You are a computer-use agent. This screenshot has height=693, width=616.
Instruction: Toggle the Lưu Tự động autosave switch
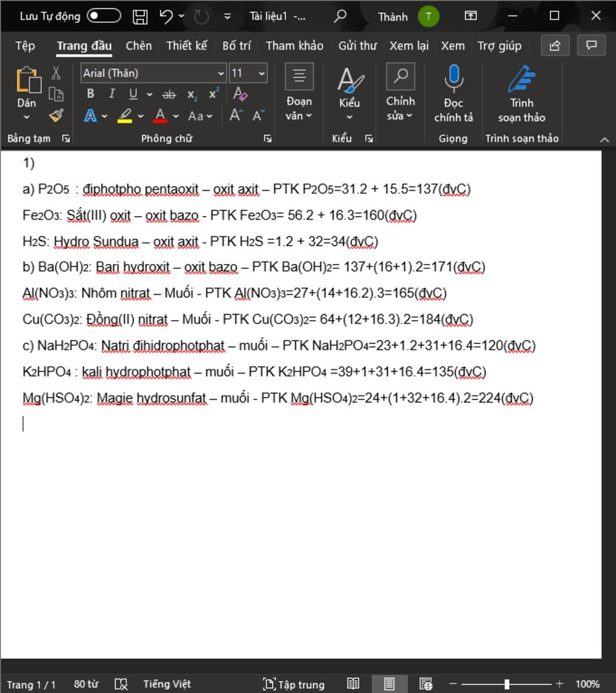pyautogui.click(x=104, y=16)
